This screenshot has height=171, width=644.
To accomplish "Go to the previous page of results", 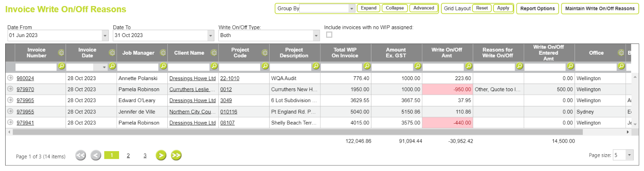I will tap(96, 155).
